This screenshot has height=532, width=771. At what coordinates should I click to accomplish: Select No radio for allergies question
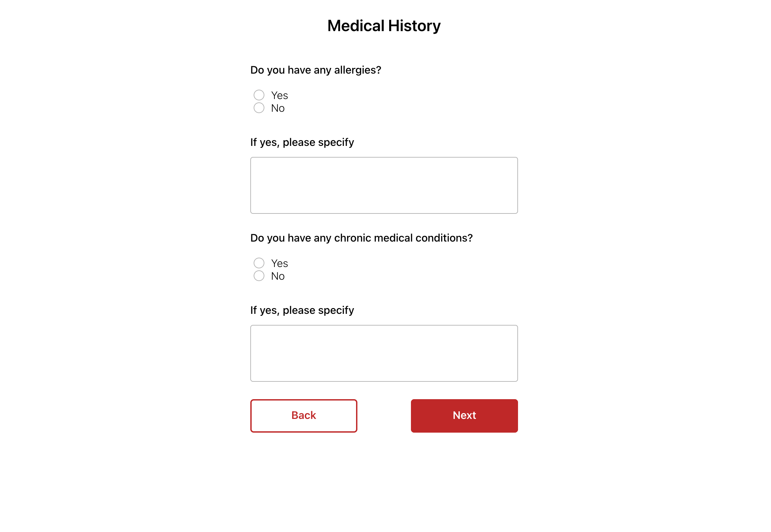[x=259, y=108]
